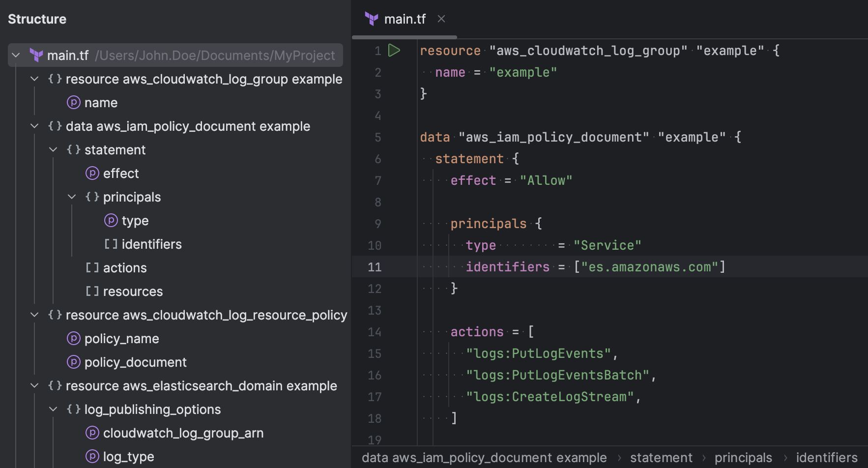Click the Terraform icon beside main.tf in Structure
Viewport: 868px width, 468px height.
click(36, 55)
